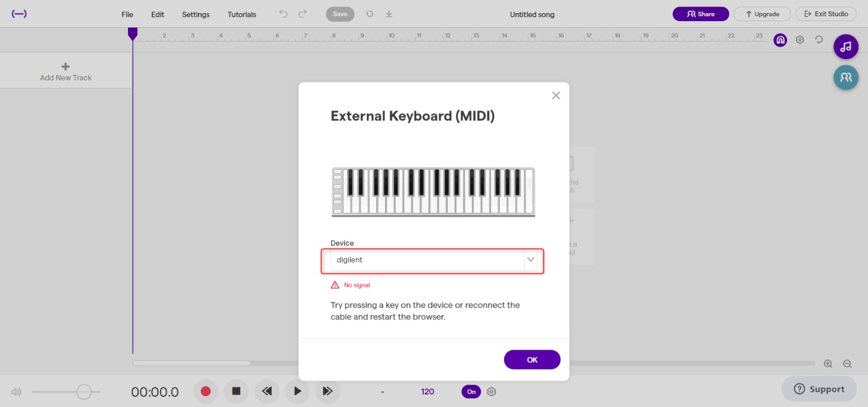Click the Untitled song title
Viewport: 868px width, 407px height.
click(532, 15)
